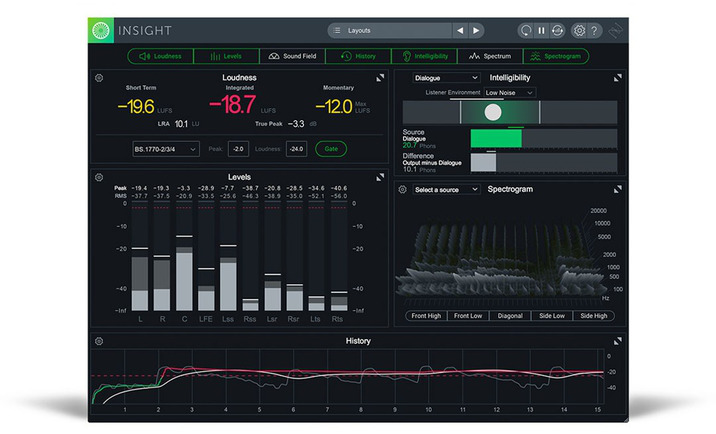Open Levels panel settings gear
Screen dimensions: 716x434
coord(99,177)
